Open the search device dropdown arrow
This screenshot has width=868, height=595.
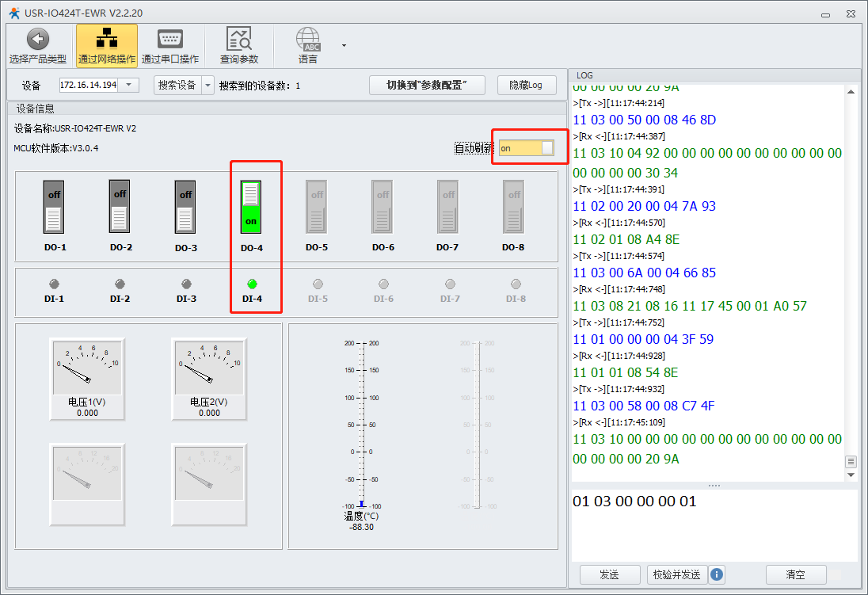(207, 86)
